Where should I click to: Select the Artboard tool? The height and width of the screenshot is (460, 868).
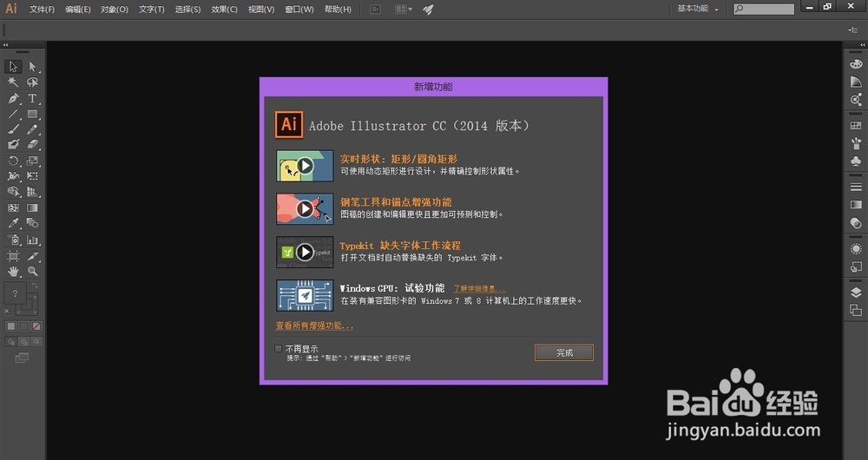[x=13, y=256]
